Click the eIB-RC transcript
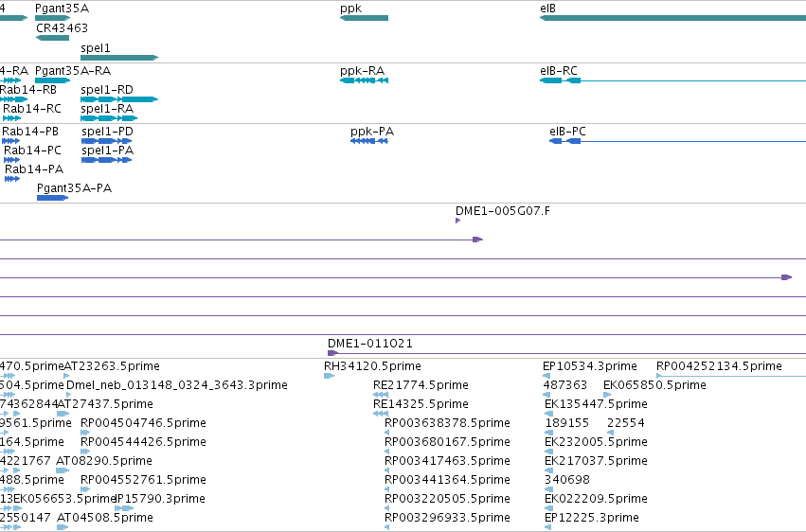This screenshot has height=532, width=806. (x=672, y=80)
